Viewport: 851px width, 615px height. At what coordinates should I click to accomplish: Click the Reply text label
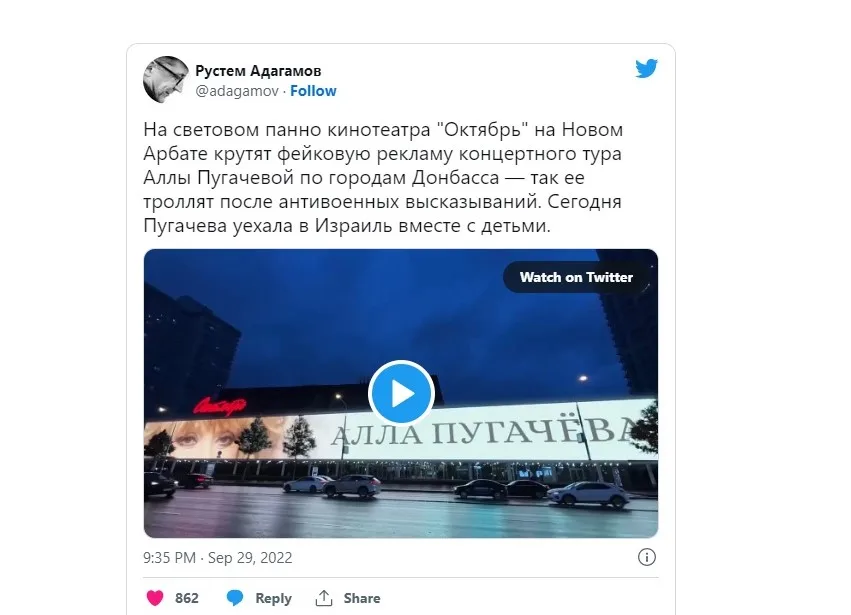tap(274, 598)
